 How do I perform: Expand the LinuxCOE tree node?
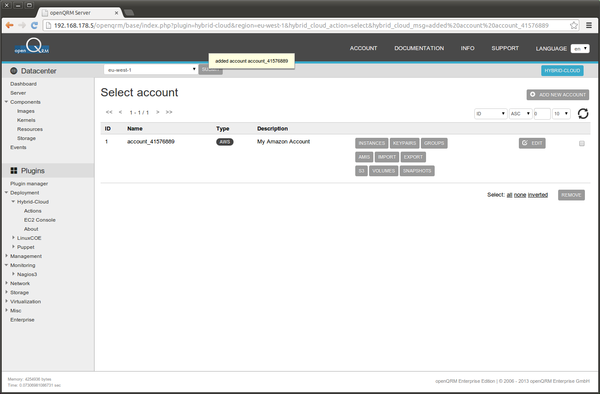click(x=13, y=238)
